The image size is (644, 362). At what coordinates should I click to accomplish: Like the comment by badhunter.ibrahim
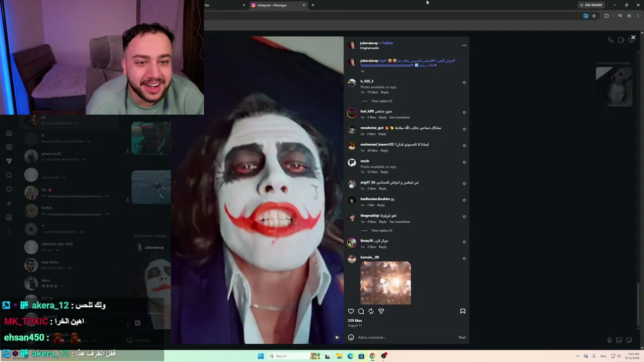pyautogui.click(x=464, y=200)
